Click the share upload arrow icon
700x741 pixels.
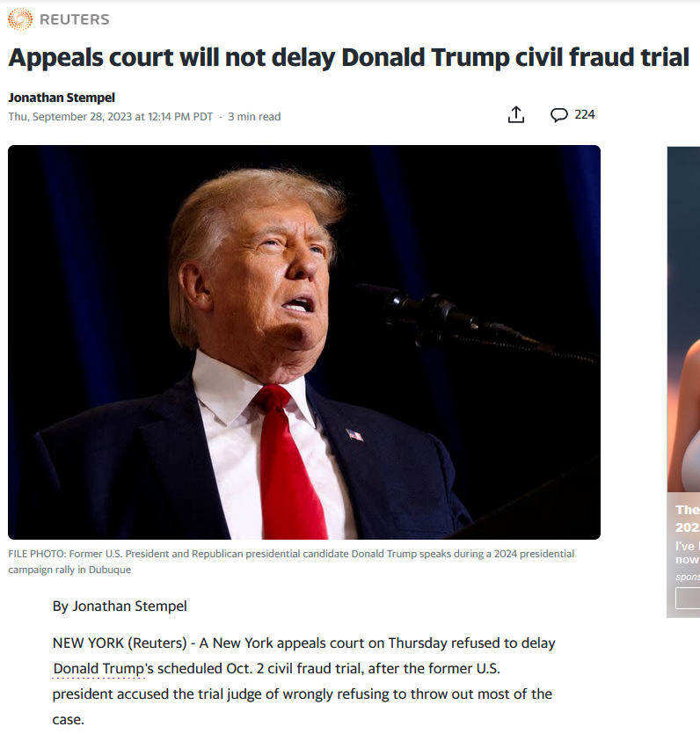click(x=516, y=115)
